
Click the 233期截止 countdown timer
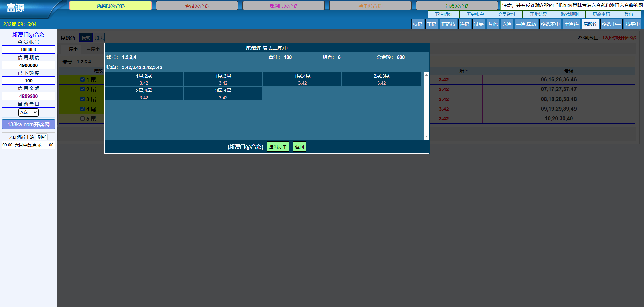pyautogui.click(x=607, y=38)
